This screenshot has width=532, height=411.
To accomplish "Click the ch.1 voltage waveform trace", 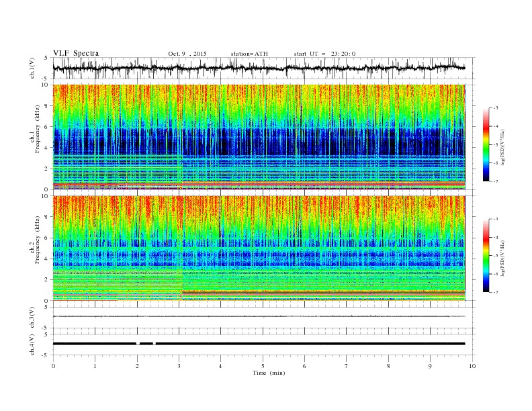I will tap(259, 68).
